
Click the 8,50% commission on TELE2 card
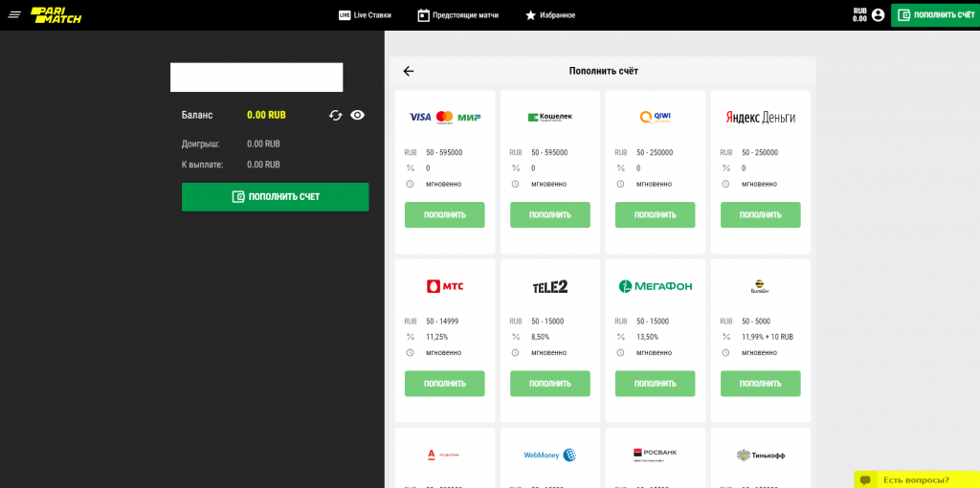pyautogui.click(x=542, y=337)
